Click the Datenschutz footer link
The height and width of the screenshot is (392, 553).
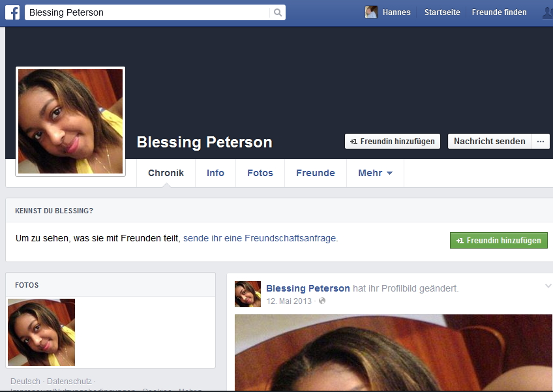pyautogui.click(x=69, y=382)
